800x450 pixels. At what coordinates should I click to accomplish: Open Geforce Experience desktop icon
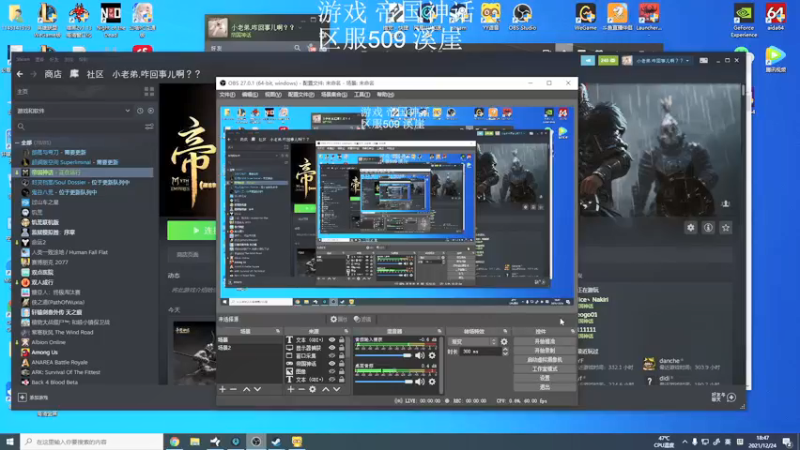pos(743,20)
